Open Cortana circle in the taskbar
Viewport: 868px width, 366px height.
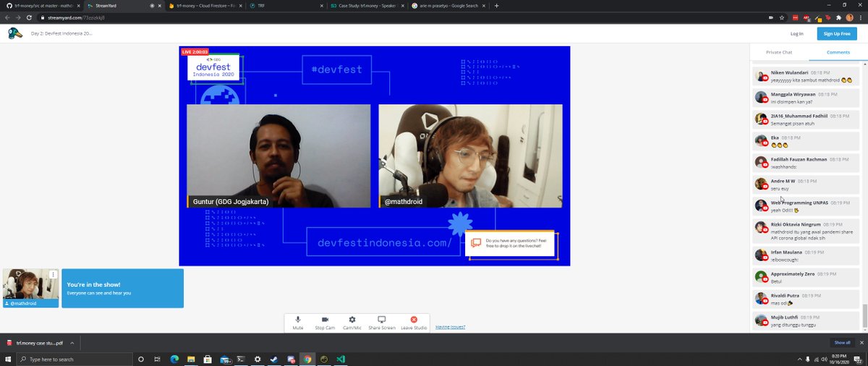[140, 359]
